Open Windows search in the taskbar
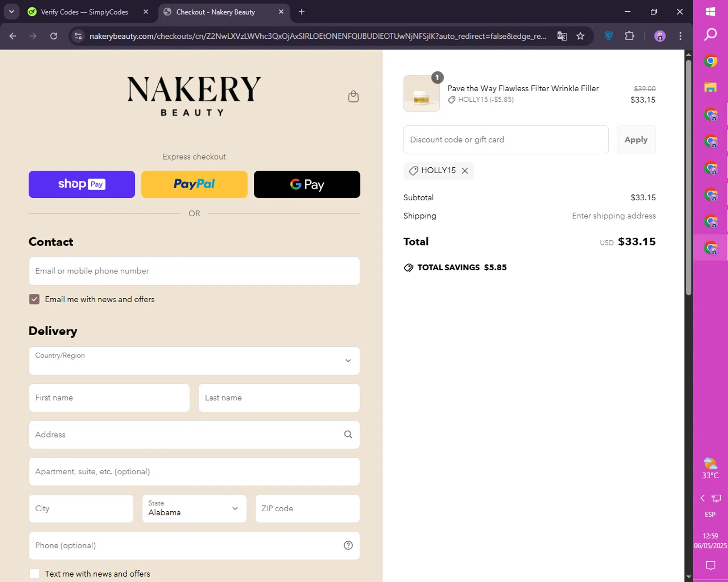The height and width of the screenshot is (582, 728). point(711,34)
